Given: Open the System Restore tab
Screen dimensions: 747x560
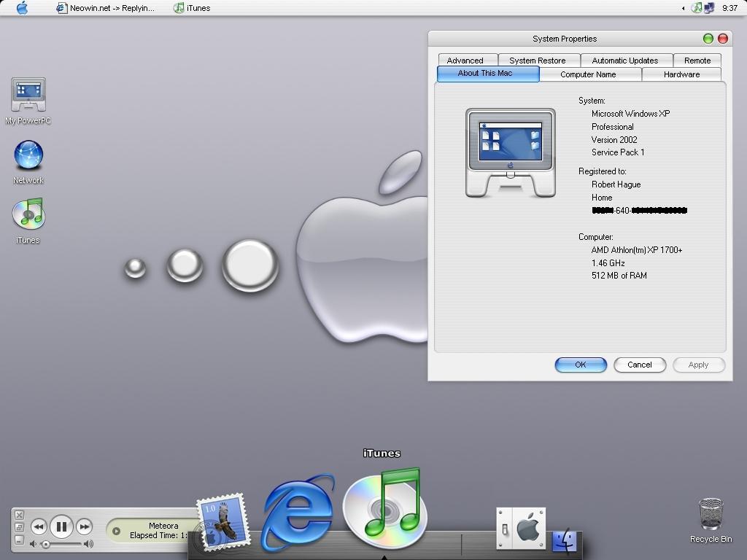Looking at the screenshot, I should point(538,61).
